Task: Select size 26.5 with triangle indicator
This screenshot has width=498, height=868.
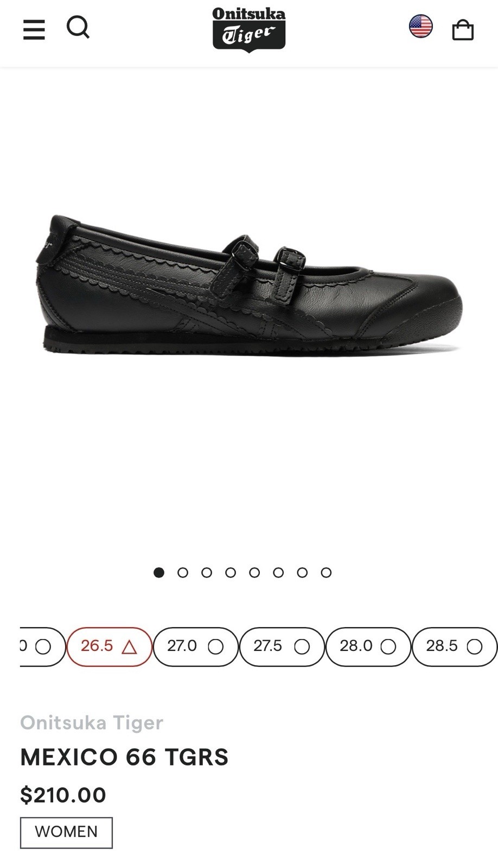Action: (109, 647)
